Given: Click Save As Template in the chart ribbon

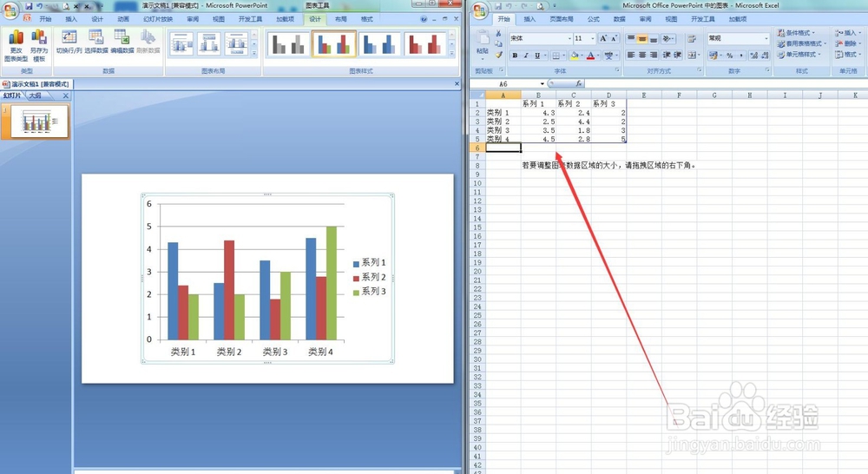Looking at the screenshot, I should coord(39,45).
